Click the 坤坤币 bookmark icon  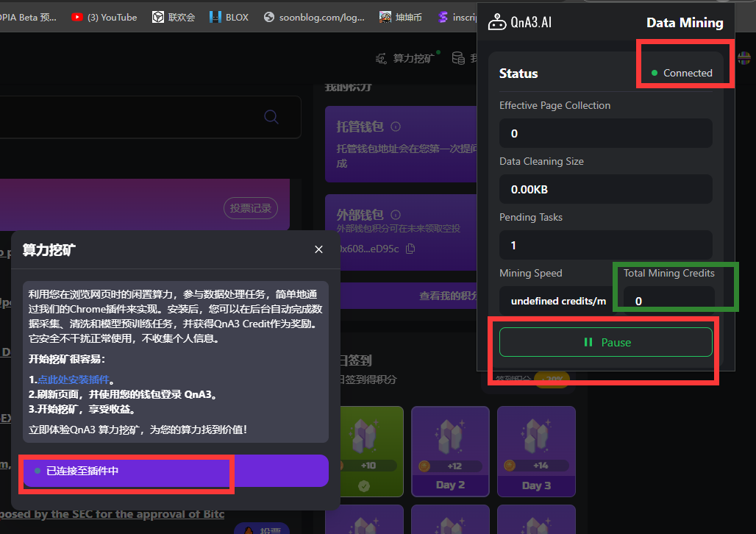(385, 18)
